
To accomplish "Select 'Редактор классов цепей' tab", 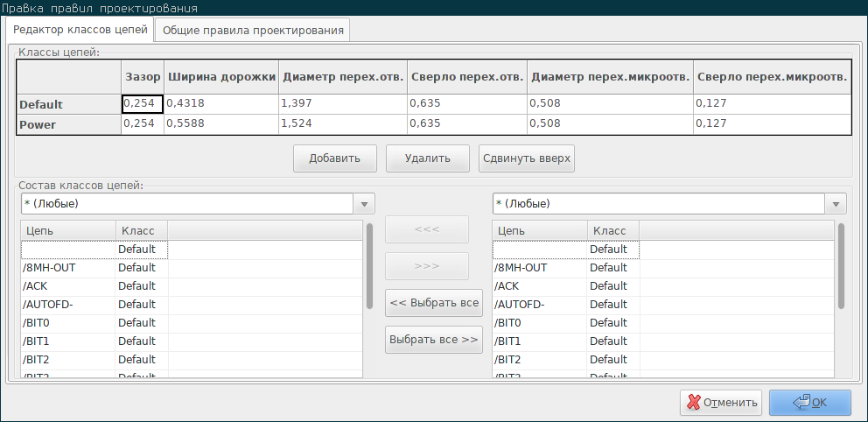I will pyautogui.click(x=80, y=30).
